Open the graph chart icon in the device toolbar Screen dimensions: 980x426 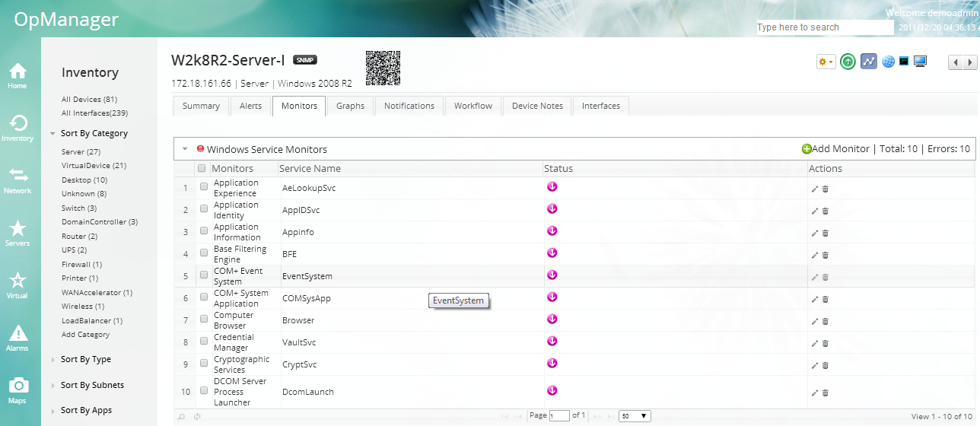pos(869,62)
